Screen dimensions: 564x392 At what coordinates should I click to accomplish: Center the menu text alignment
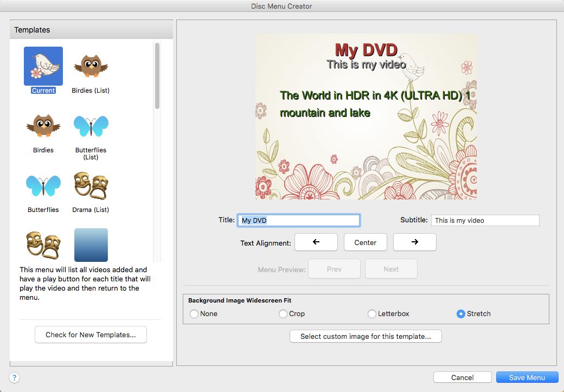[365, 242]
